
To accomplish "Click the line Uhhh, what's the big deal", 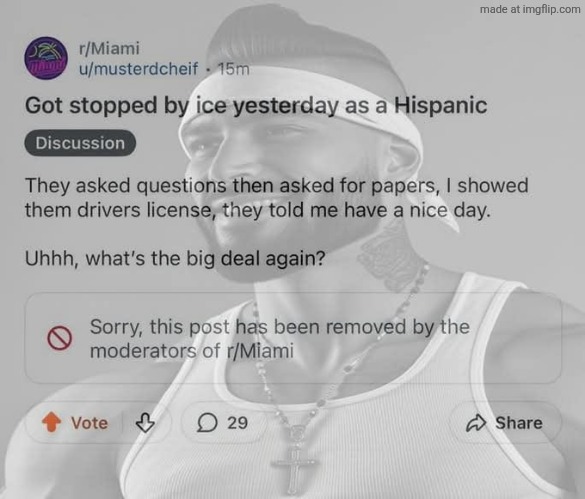I will (175, 258).
